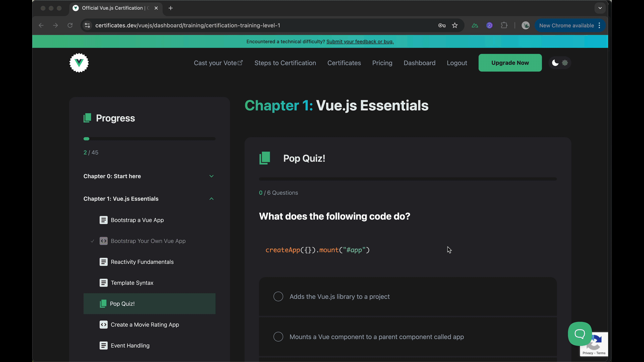Select answer Adds the Vue.js library to a project
This screenshot has width=644, height=362.
click(408, 297)
